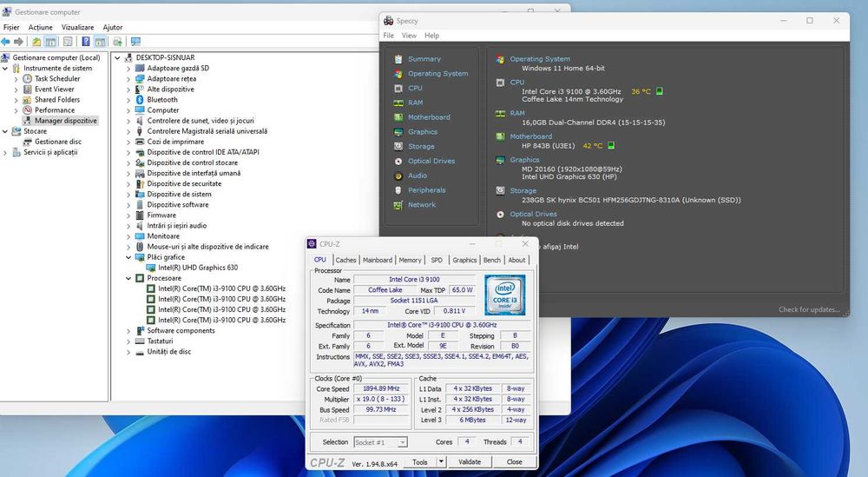Click the gray Forward arrow in toolbar
Screen dimensions: 868x477
click(19, 42)
